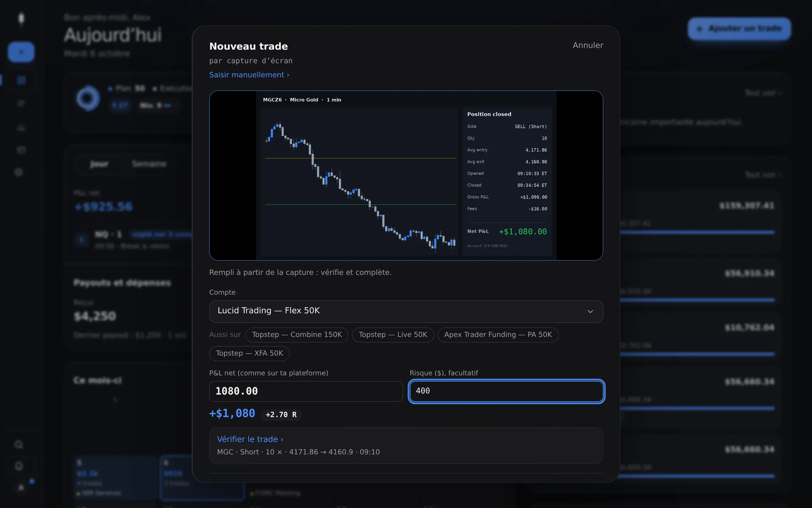
Task: Select the Topstep — Combine 150K chip
Action: tap(297, 335)
